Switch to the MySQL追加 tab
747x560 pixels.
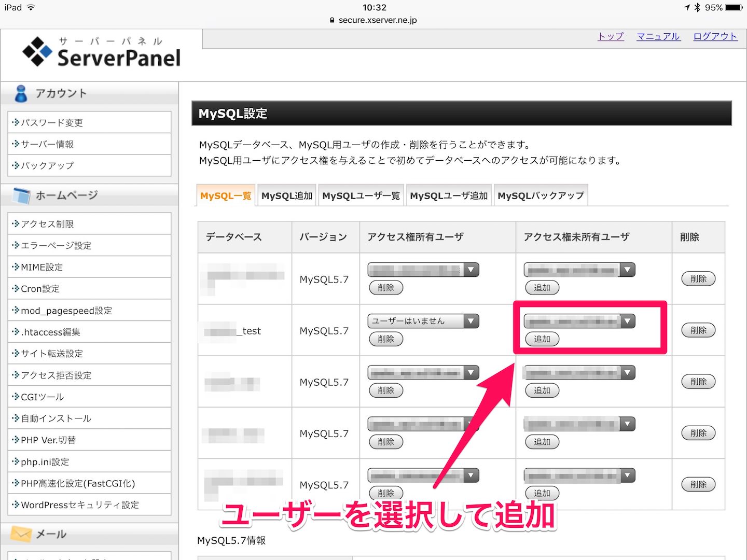(287, 195)
